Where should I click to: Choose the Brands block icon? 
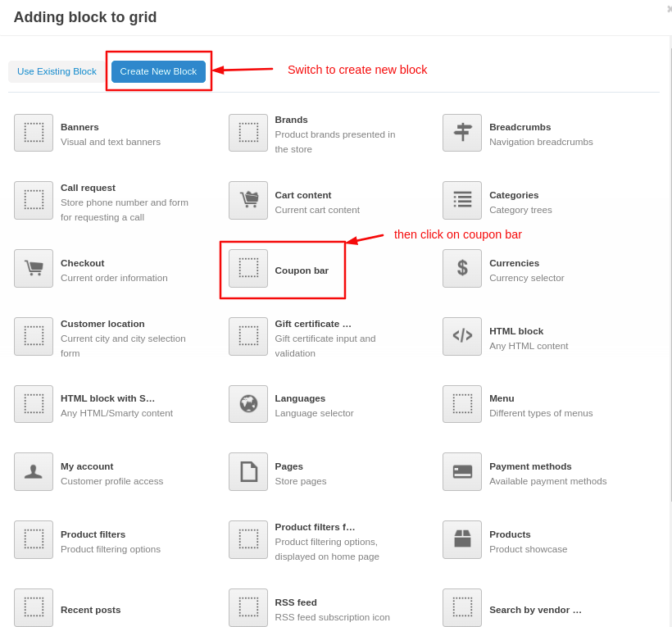pyautogui.click(x=248, y=133)
